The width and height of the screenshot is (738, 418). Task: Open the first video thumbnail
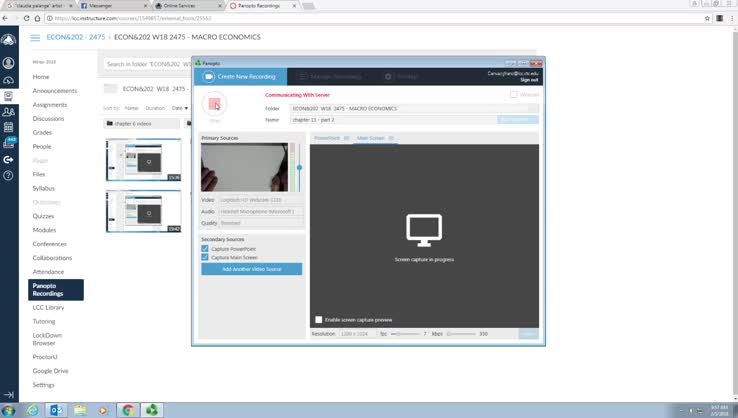click(144, 160)
